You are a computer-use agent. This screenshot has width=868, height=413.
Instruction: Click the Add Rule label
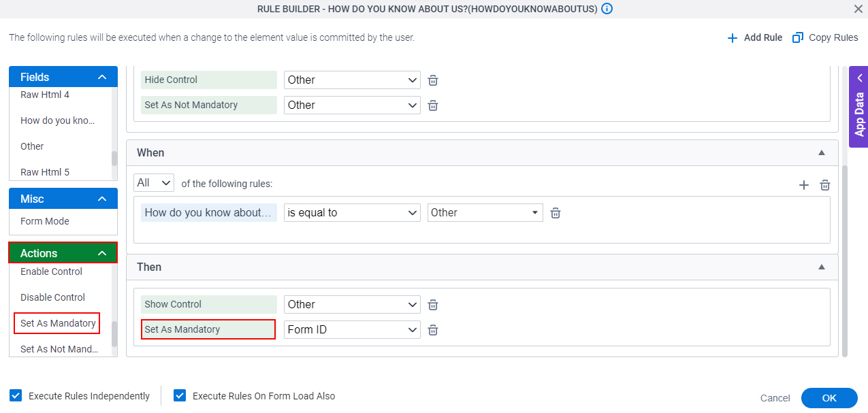pos(763,37)
